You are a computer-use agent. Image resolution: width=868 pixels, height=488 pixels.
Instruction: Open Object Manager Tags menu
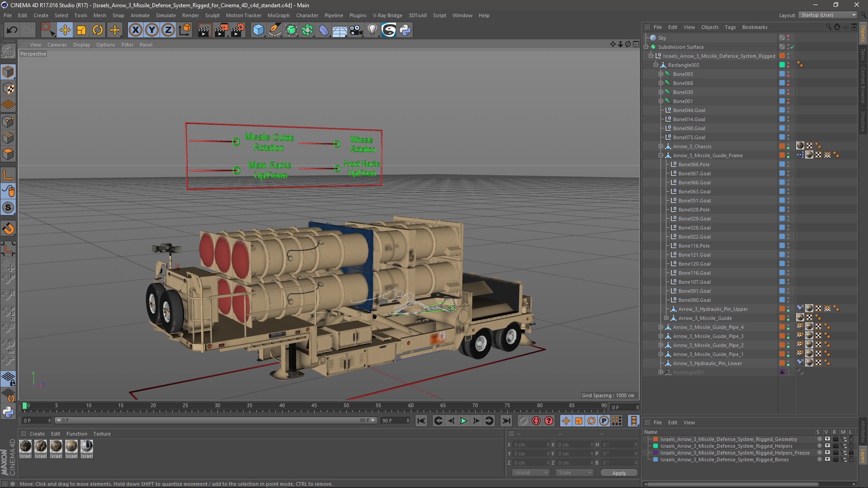coord(730,27)
